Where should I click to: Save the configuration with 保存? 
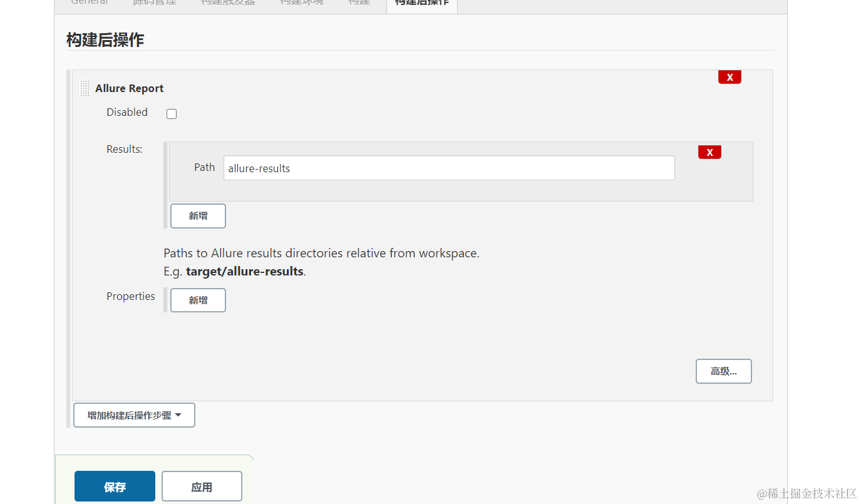[115, 486]
